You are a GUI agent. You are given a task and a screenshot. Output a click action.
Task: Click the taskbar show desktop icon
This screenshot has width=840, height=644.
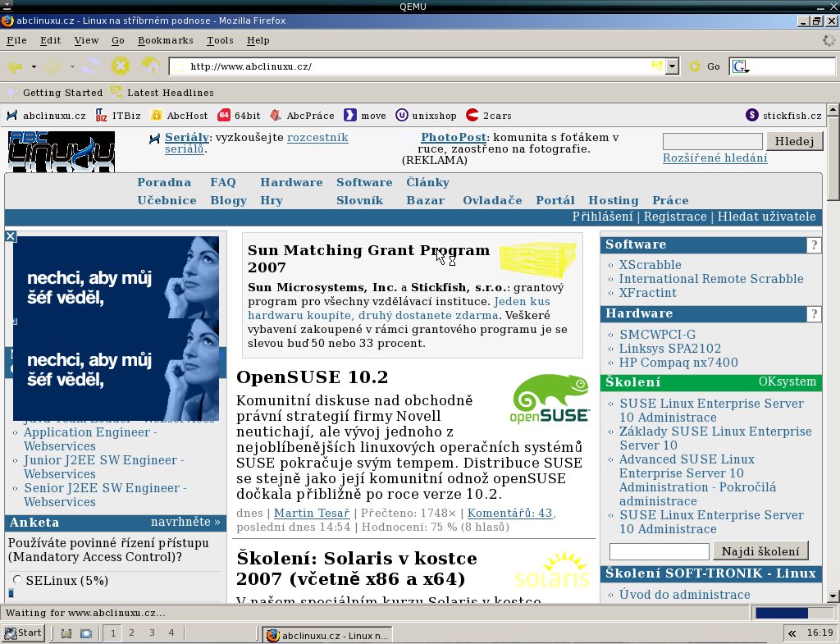click(66, 633)
